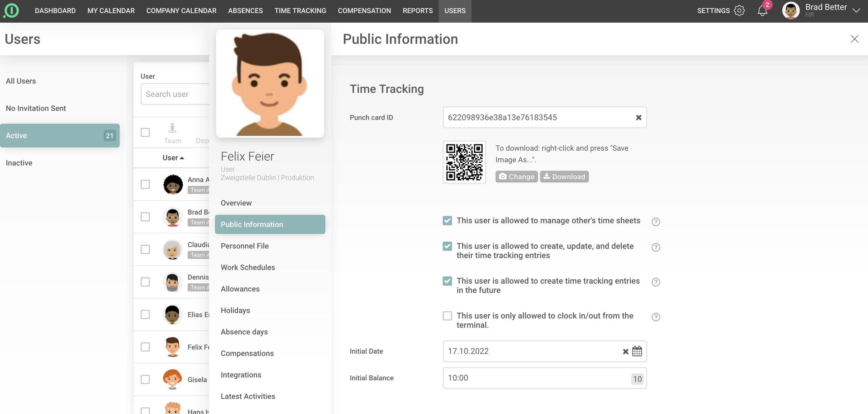Click the Download QR code button
The image size is (868, 414).
tap(564, 177)
